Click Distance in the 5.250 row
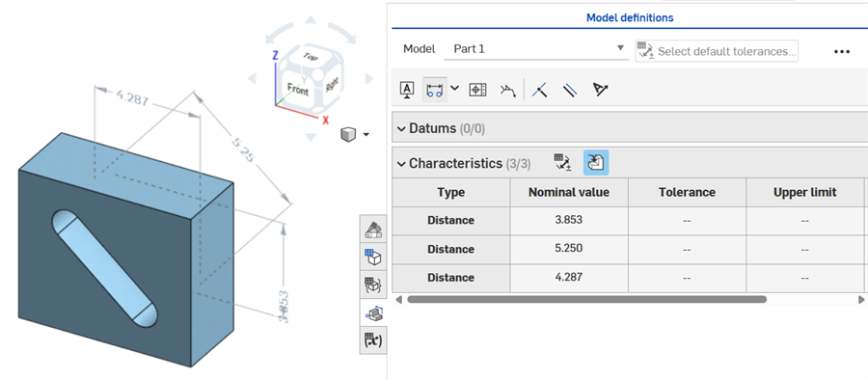 point(451,249)
